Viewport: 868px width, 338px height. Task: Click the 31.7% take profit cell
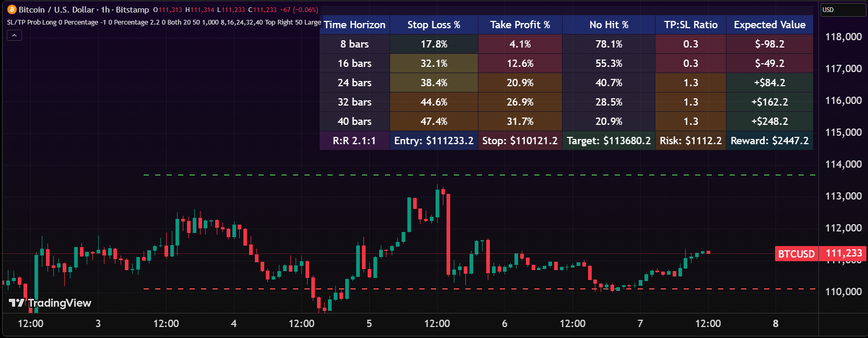point(520,121)
